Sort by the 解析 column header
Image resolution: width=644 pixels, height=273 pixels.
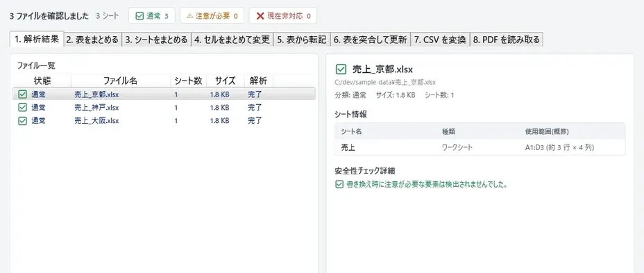(258, 81)
